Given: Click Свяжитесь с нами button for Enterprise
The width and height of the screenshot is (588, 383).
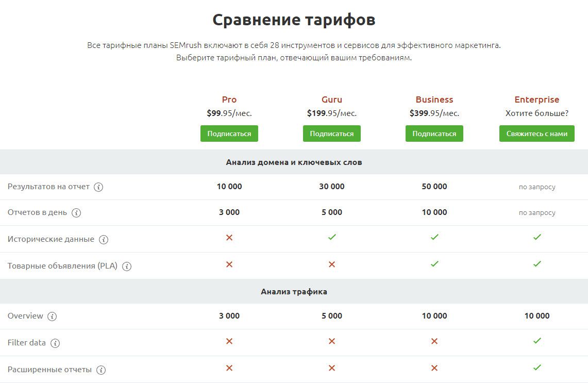Looking at the screenshot, I should point(536,134).
